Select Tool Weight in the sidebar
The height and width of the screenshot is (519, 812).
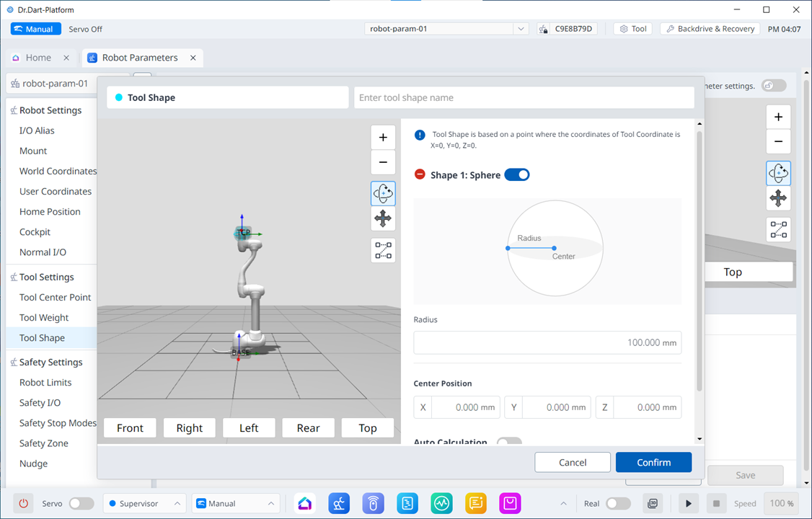tap(44, 317)
